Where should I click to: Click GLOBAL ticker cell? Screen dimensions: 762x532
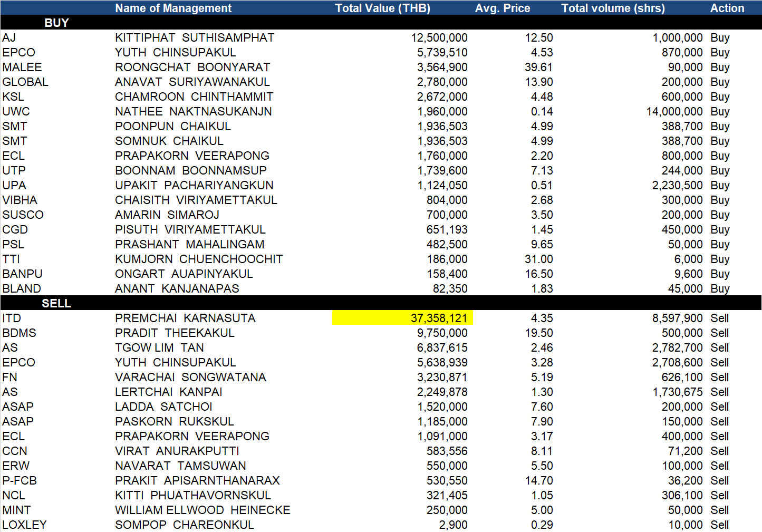pyautogui.click(x=25, y=82)
